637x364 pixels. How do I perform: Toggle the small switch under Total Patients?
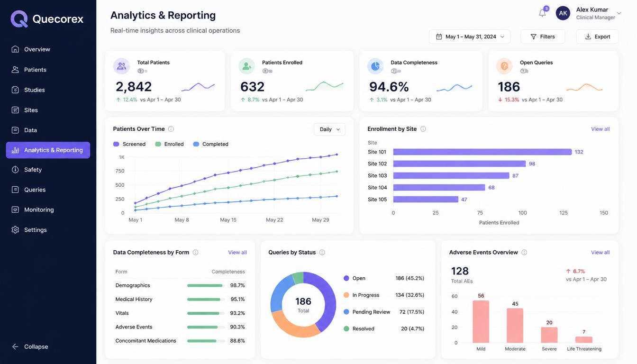142,71
